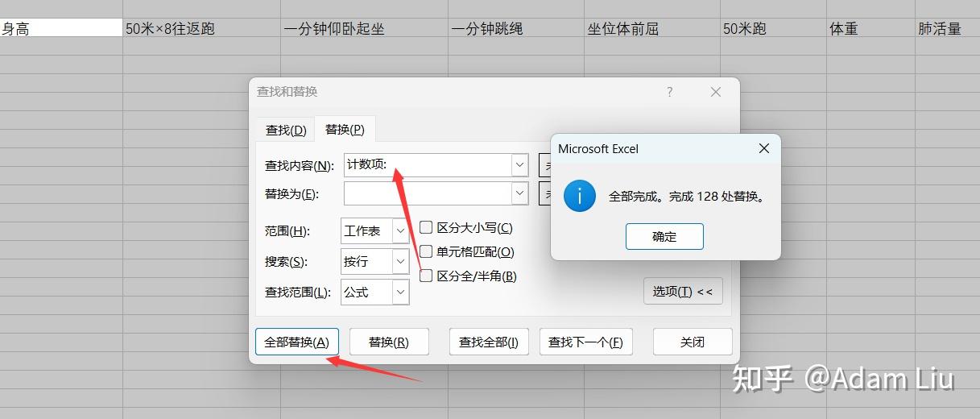980x419 pixels.
Task: Switch to the 查找(D) tab
Action: [286, 130]
